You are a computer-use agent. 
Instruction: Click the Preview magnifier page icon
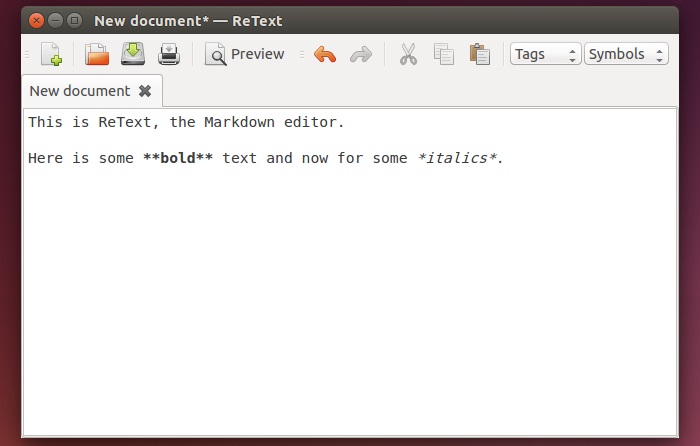215,54
